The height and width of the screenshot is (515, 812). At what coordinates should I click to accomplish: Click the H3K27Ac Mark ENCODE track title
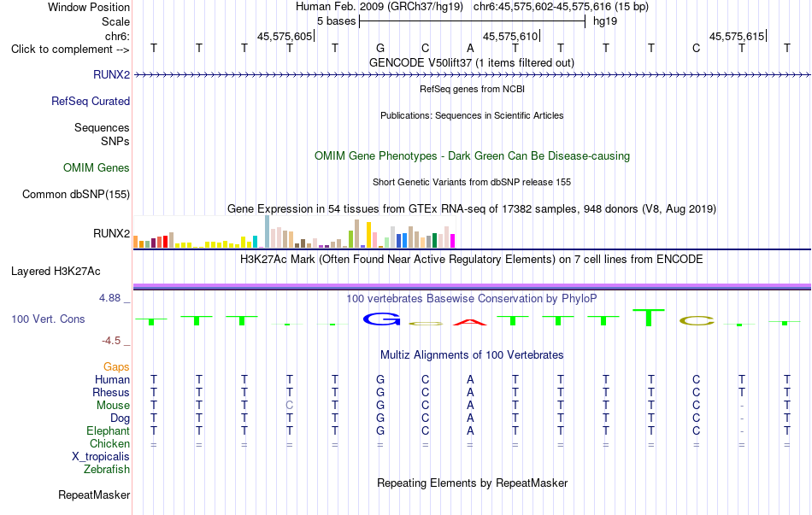pyautogui.click(x=472, y=259)
